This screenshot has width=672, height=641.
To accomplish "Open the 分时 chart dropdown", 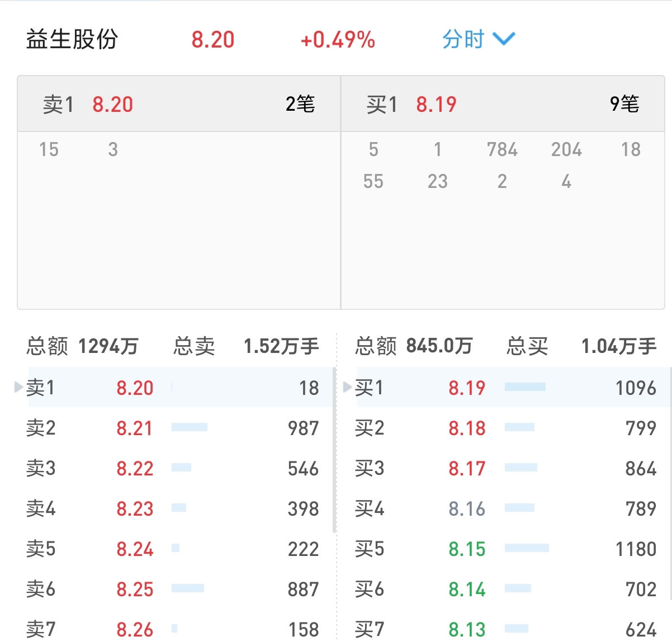I will [x=478, y=39].
